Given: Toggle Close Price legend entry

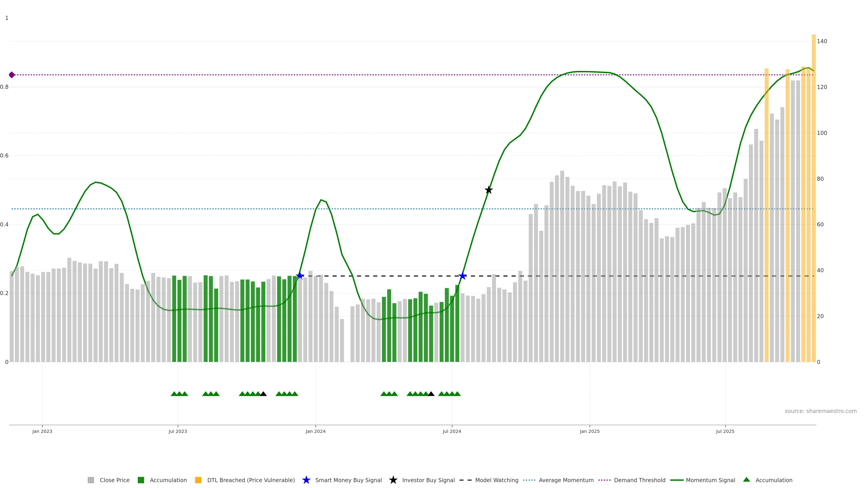Looking at the screenshot, I should point(115,480).
